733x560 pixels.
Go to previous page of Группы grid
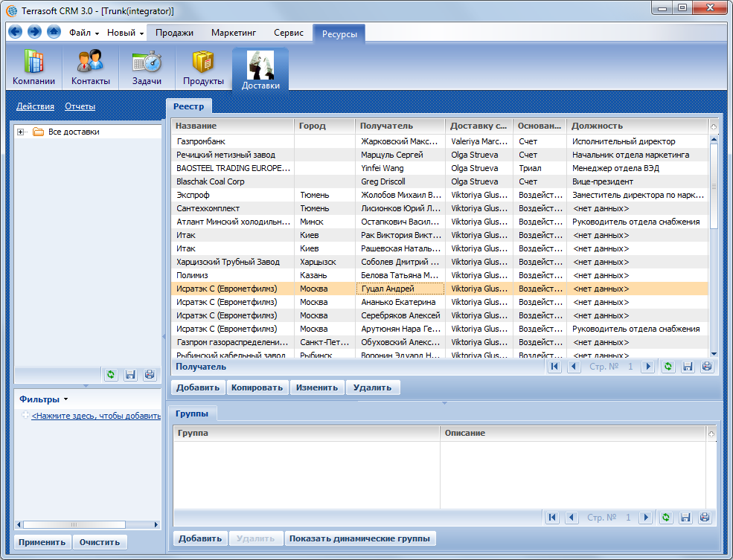(x=572, y=517)
